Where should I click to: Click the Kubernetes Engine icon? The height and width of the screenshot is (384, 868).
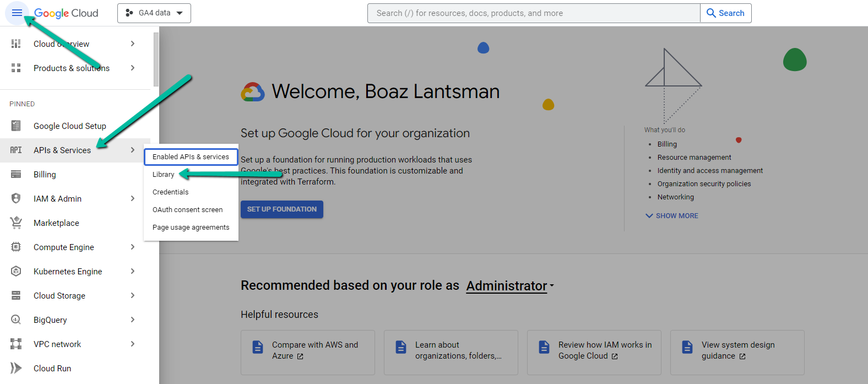coord(16,271)
